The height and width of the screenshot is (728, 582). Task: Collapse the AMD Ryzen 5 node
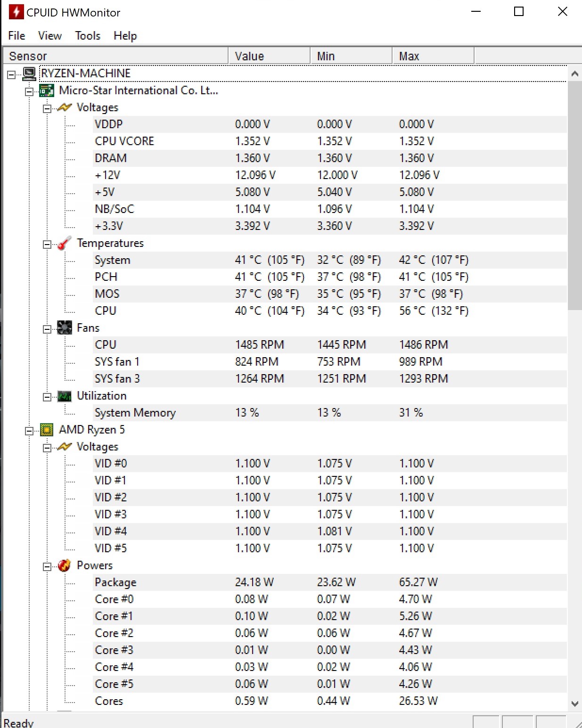point(29,431)
